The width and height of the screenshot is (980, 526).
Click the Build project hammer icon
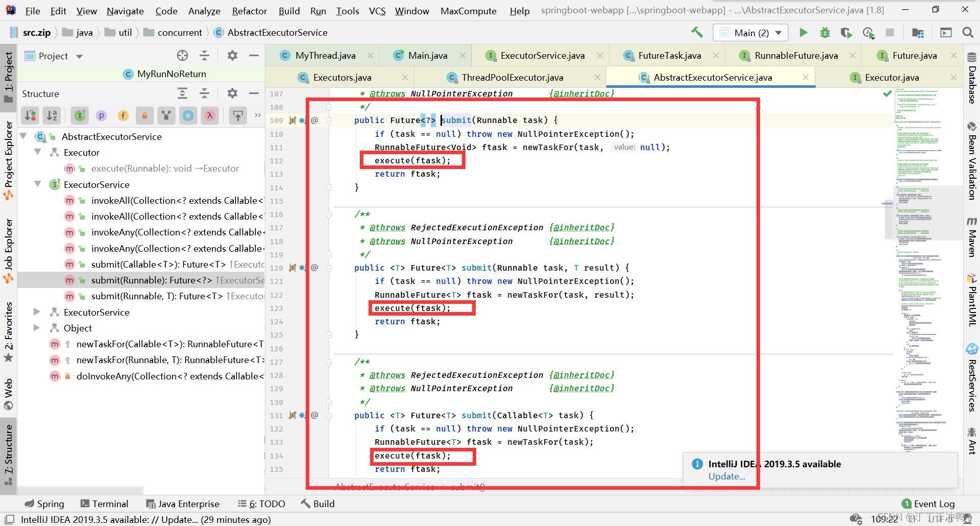tap(697, 32)
